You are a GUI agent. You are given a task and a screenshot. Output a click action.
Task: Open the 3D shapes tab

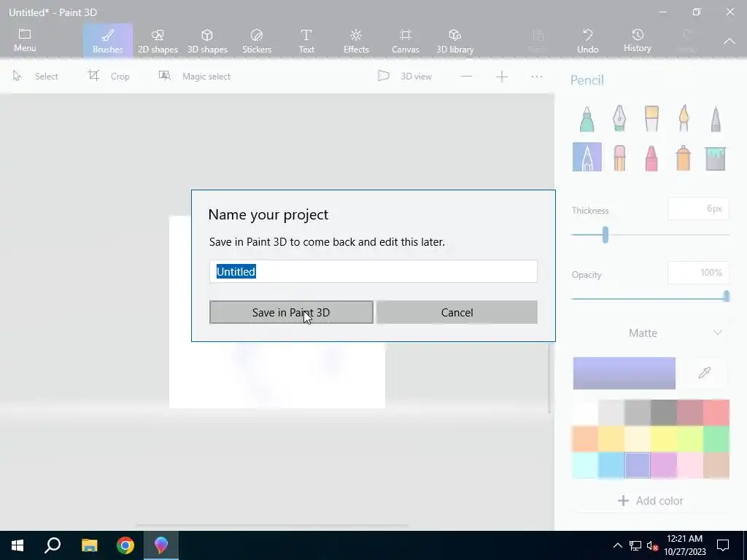pyautogui.click(x=207, y=41)
